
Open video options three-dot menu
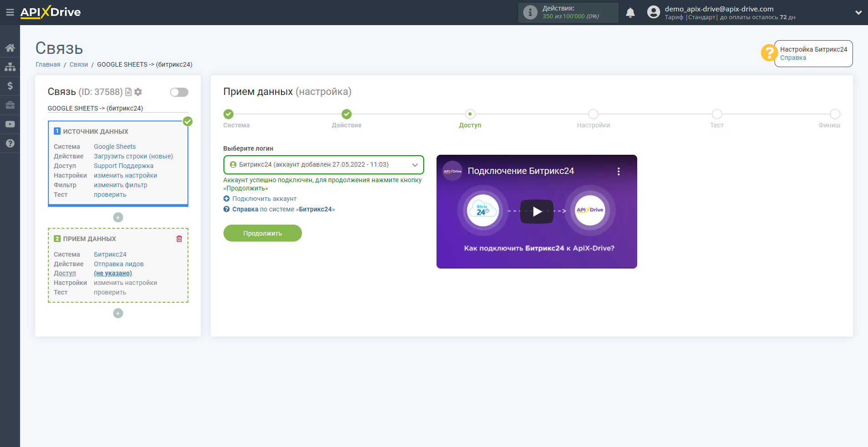(x=619, y=171)
